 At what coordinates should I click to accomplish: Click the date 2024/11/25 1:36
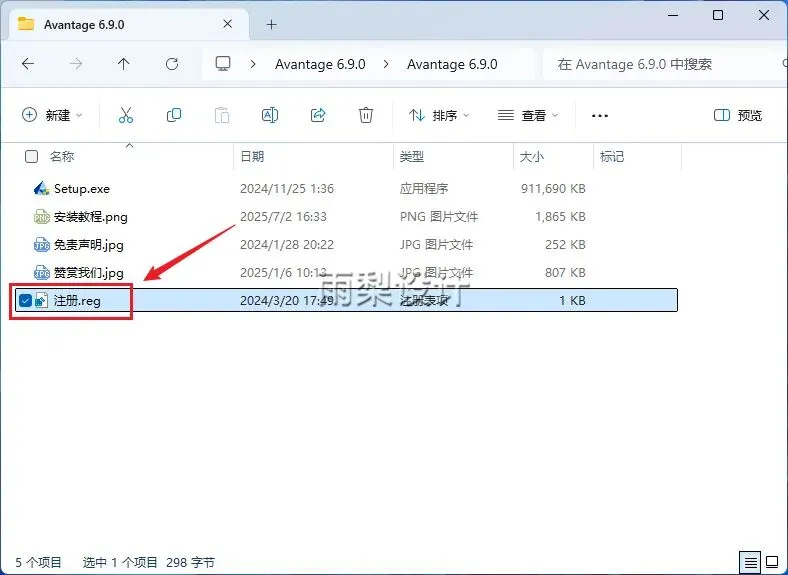coord(287,189)
